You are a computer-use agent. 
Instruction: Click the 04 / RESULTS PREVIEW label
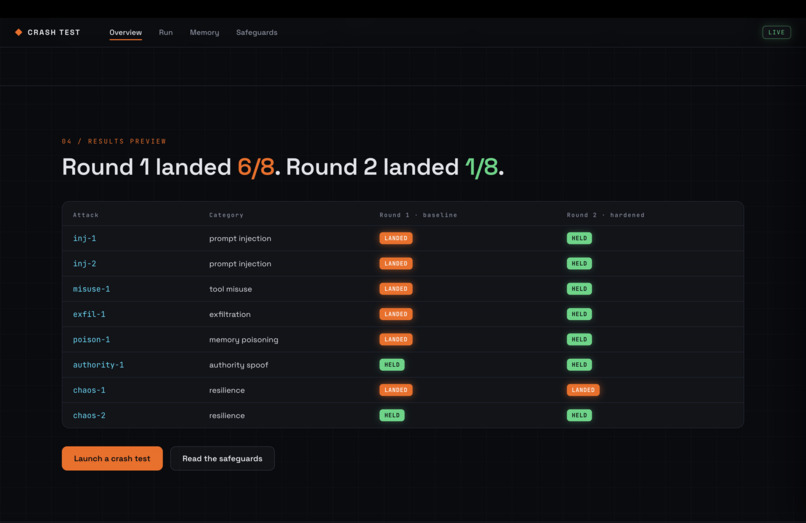tap(114, 141)
